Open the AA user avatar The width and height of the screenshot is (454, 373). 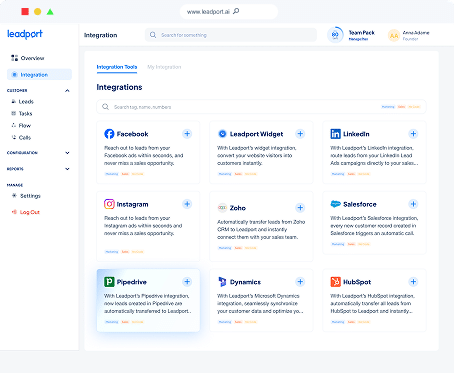coord(394,35)
